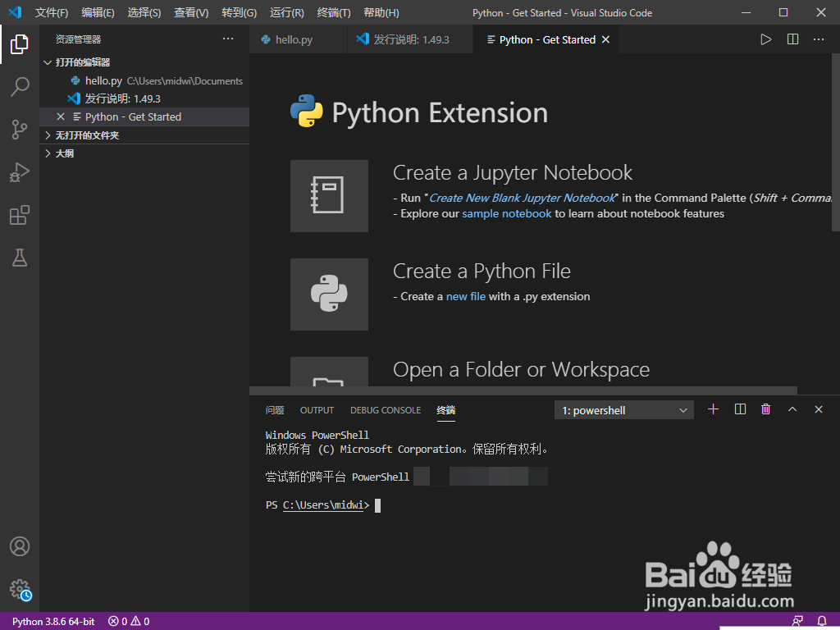Screen dimensions: 840x630
Task: Click Open a Folder or Workspace heading
Action: [521, 370]
